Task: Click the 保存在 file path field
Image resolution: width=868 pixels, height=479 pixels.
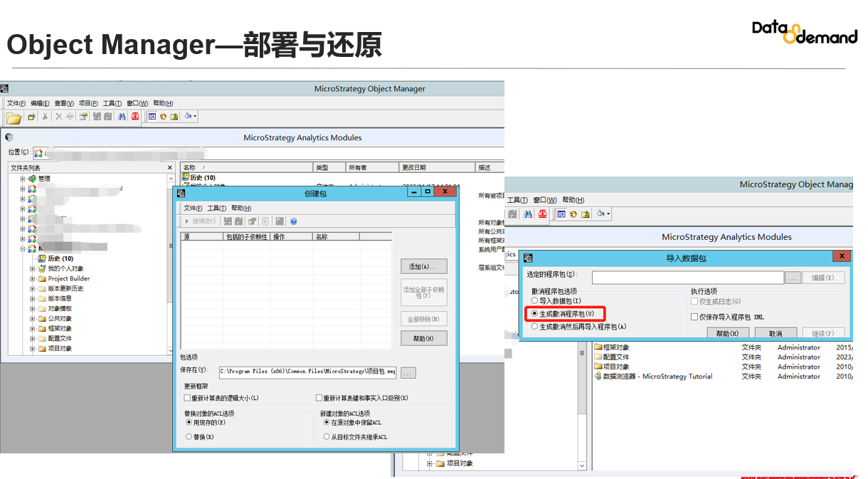Action: point(307,372)
